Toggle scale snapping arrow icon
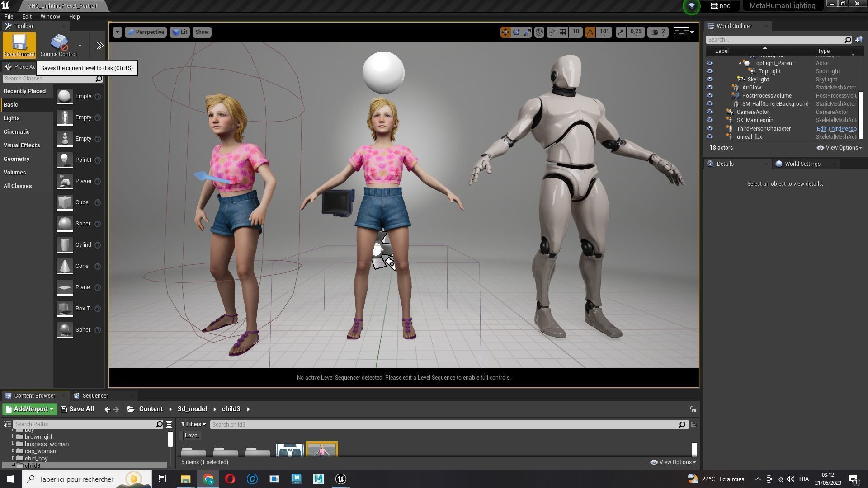Viewport: 868px width, 488px height. tap(621, 32)
